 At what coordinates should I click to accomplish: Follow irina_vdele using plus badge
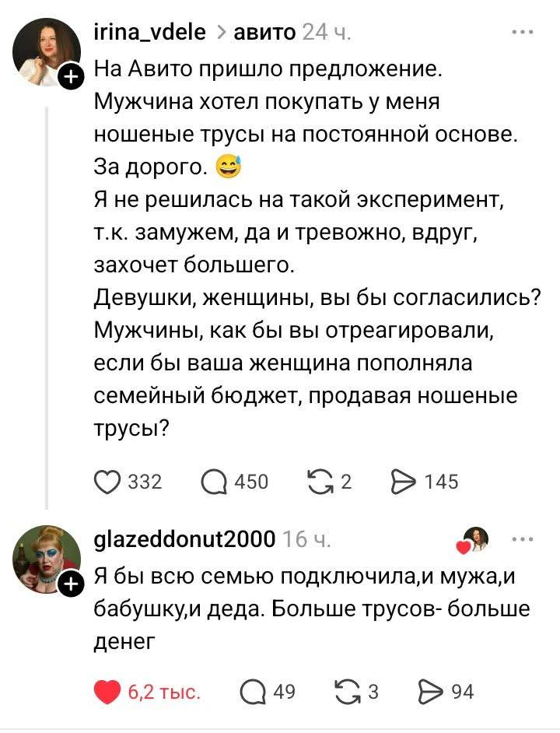70,76
